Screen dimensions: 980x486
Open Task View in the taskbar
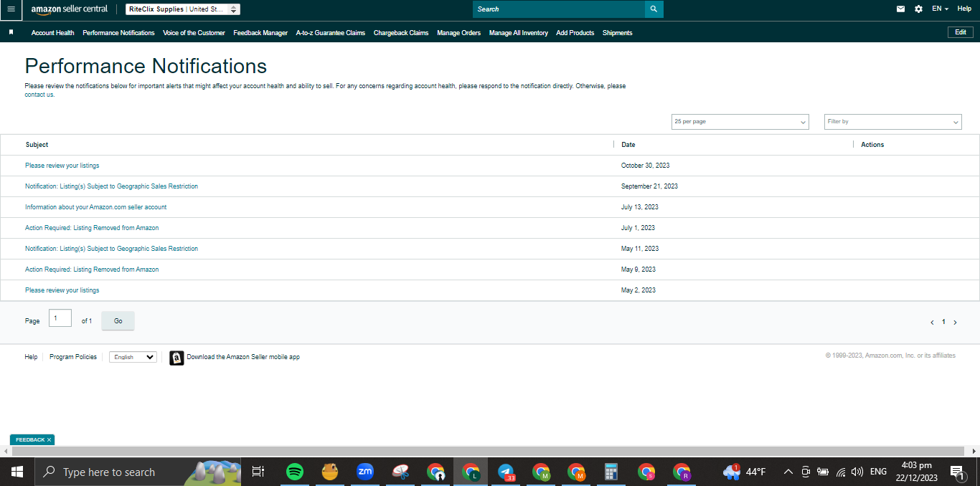point(258,472)
